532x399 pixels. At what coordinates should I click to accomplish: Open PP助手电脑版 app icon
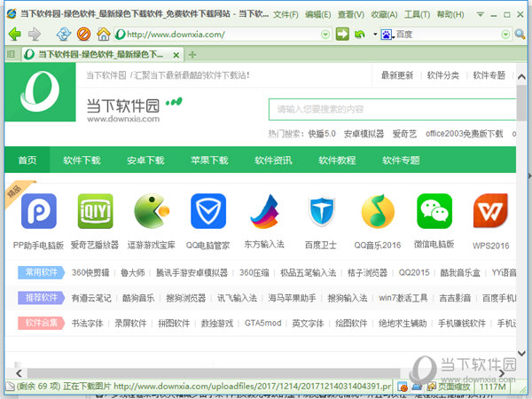click(39, 211)
